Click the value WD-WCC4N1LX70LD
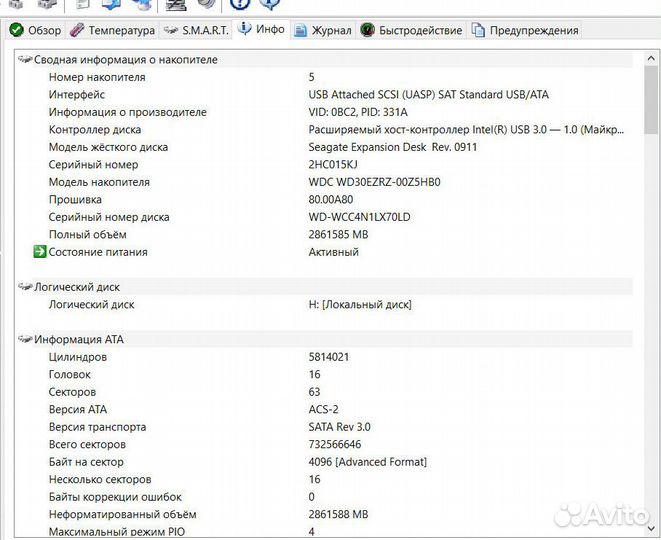The image size is (661, 540). (x=359, y=217)
